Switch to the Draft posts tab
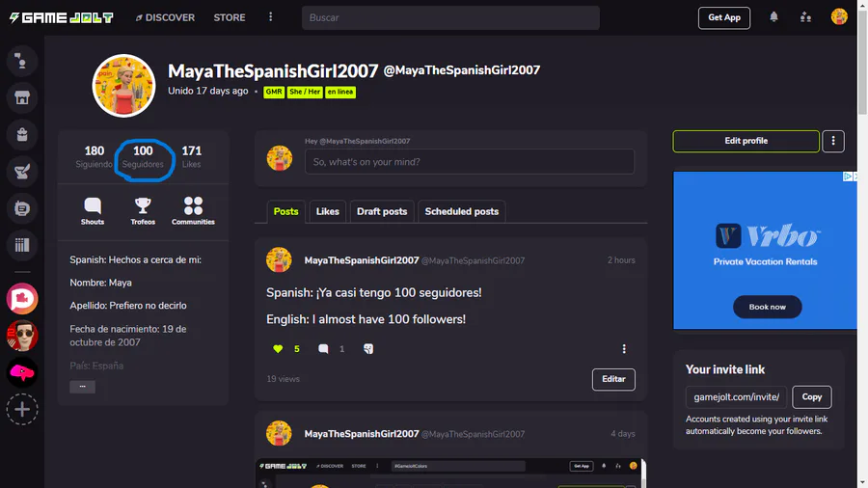This screenshot has width=868, height=488. click(382, 211)
